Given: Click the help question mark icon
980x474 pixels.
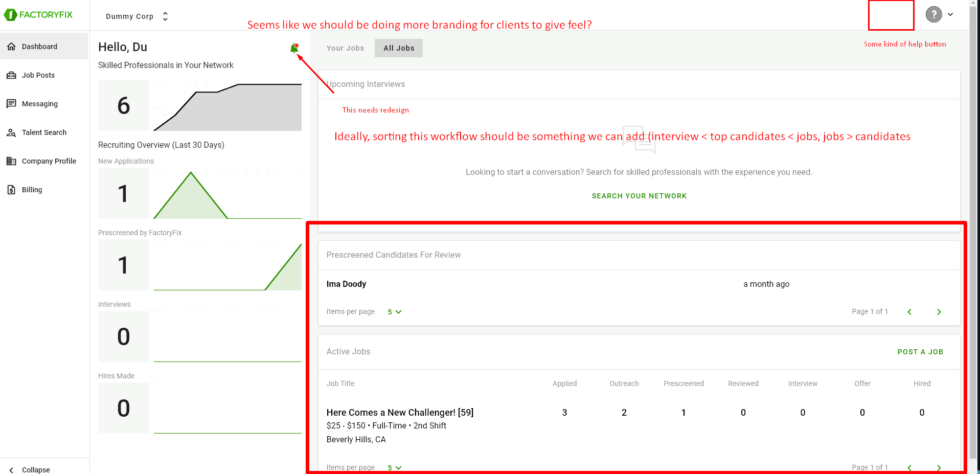Looking at the screenshot, I should pyautogui.click(x=933, y=14).
